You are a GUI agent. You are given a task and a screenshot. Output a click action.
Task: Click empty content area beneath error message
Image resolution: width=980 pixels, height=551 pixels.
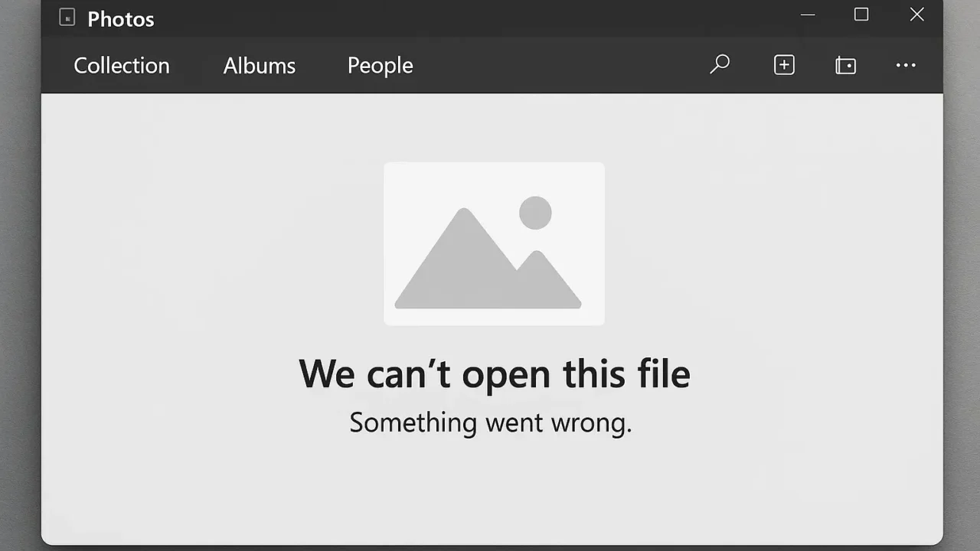coord(492,490)
